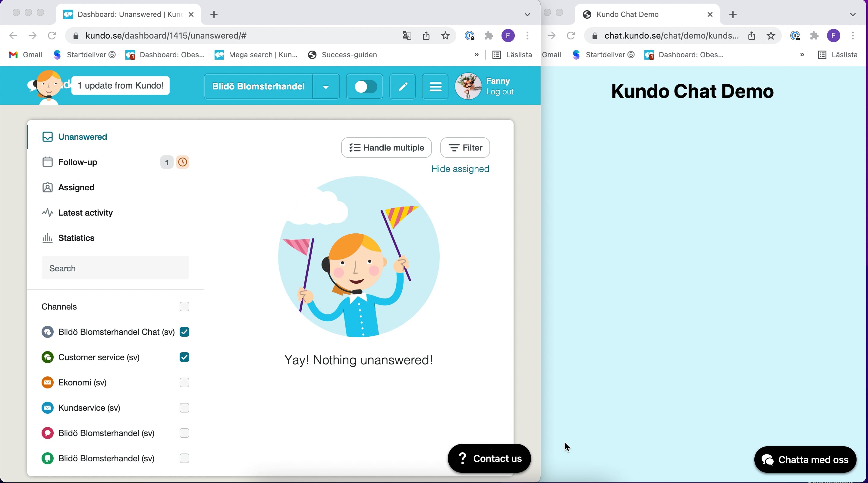Reload the Kundo Chat Demo page
This screenshot has height=483, width=868.
(571, 35)
